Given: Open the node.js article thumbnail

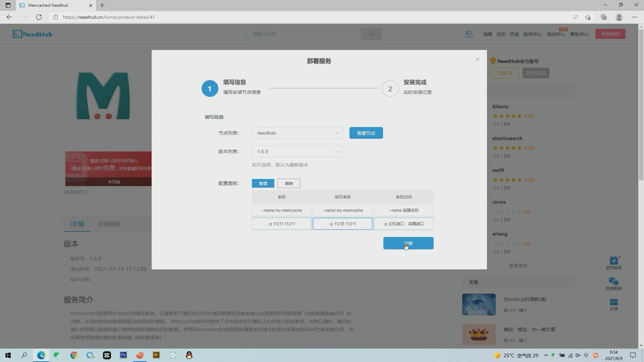Looking at the screenshot, I should [479, 304].
